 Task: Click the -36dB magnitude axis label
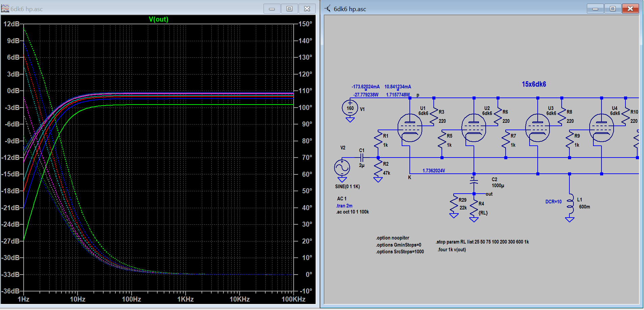click(11, 291)
